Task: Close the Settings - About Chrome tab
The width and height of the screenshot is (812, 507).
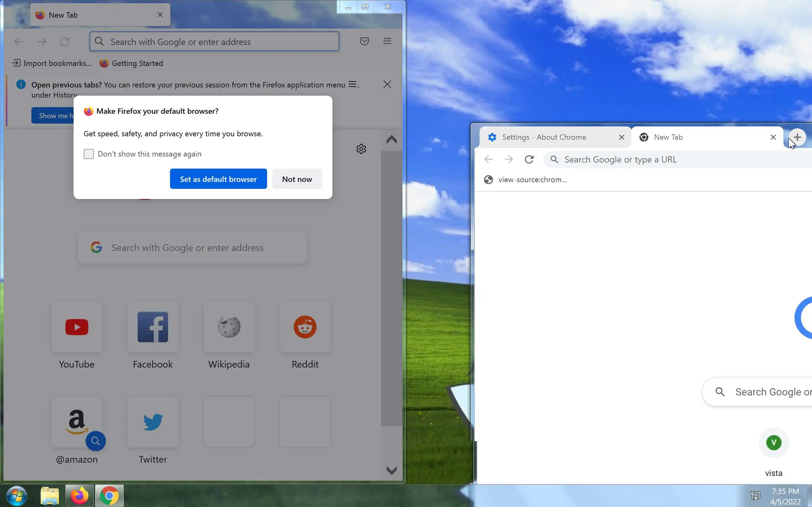Action: click(621, 137)
